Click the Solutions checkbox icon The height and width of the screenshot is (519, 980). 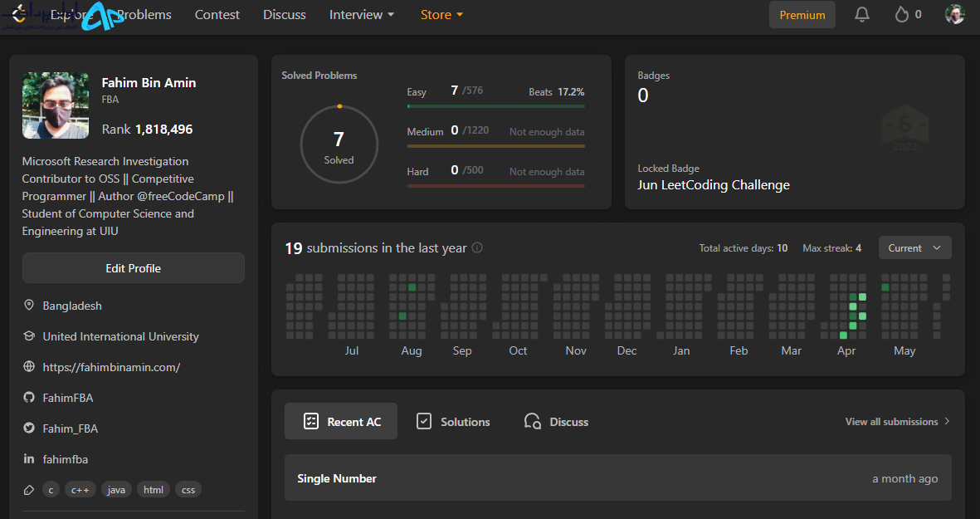tap(424, 422)
